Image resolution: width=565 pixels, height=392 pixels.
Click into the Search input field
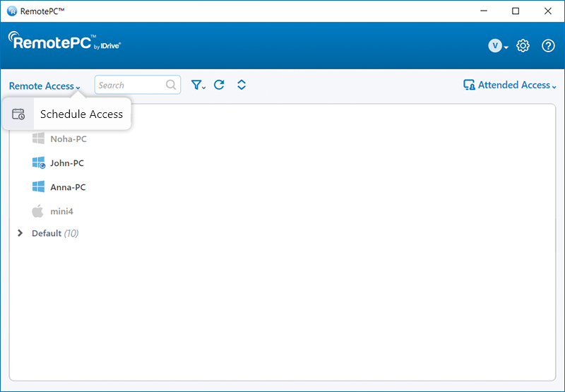[x=131, y=85]
